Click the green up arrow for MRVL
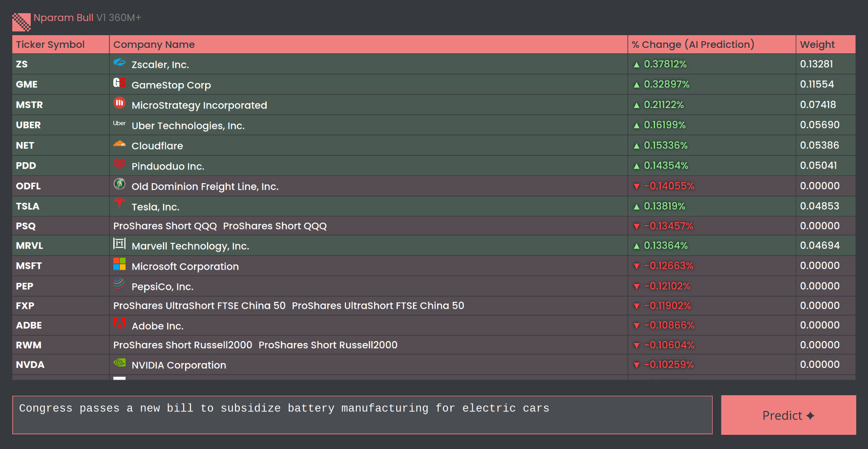Viewport: 868px width, 449px height. [x=636, y=246]
